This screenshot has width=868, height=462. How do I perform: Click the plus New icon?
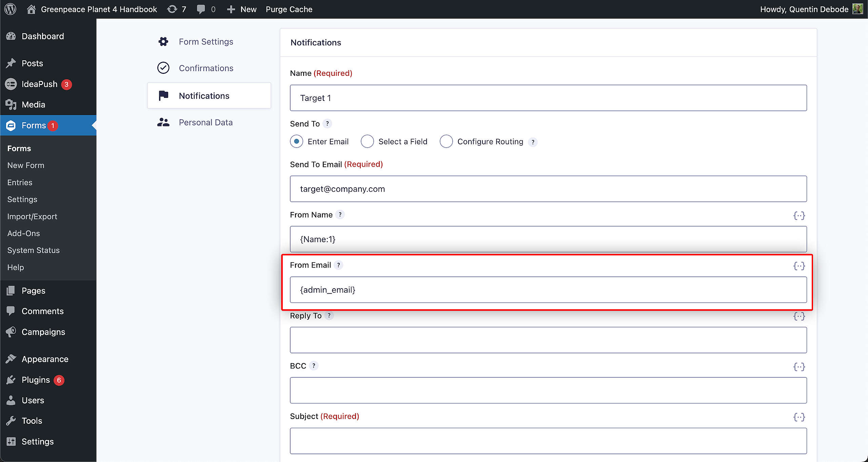coord(231,9)
